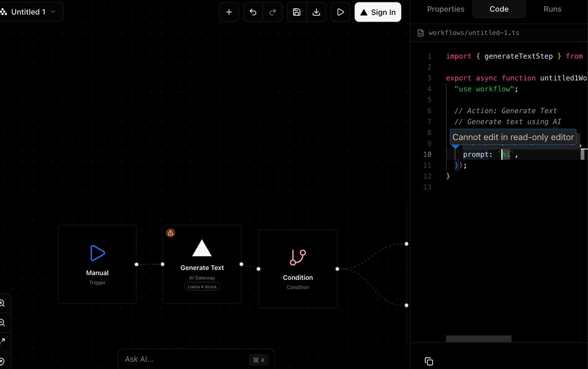The width and height of the screenshot is (588, 369).
Task: Click the Manual node's output handle
Action: click(x=136, y=264)
